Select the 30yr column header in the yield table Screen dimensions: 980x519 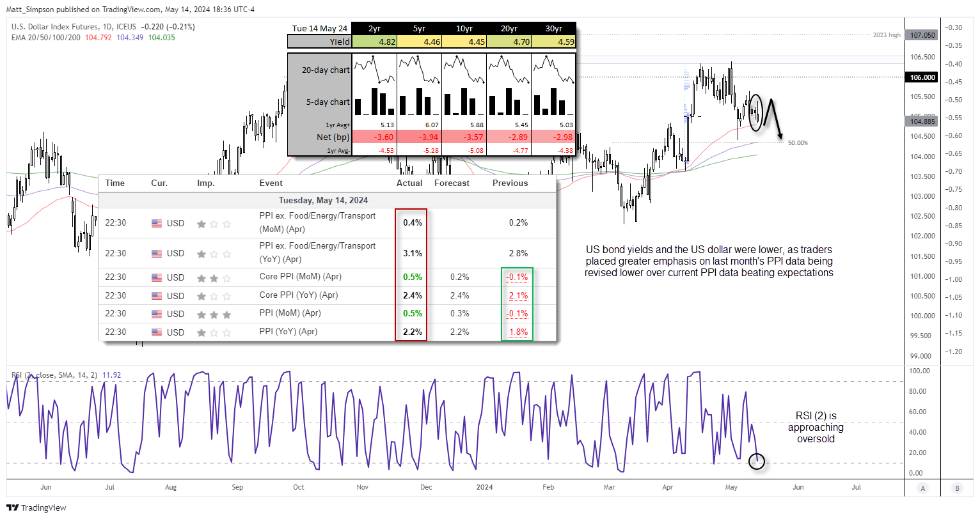pyautogui.click(x=554, y=28)
